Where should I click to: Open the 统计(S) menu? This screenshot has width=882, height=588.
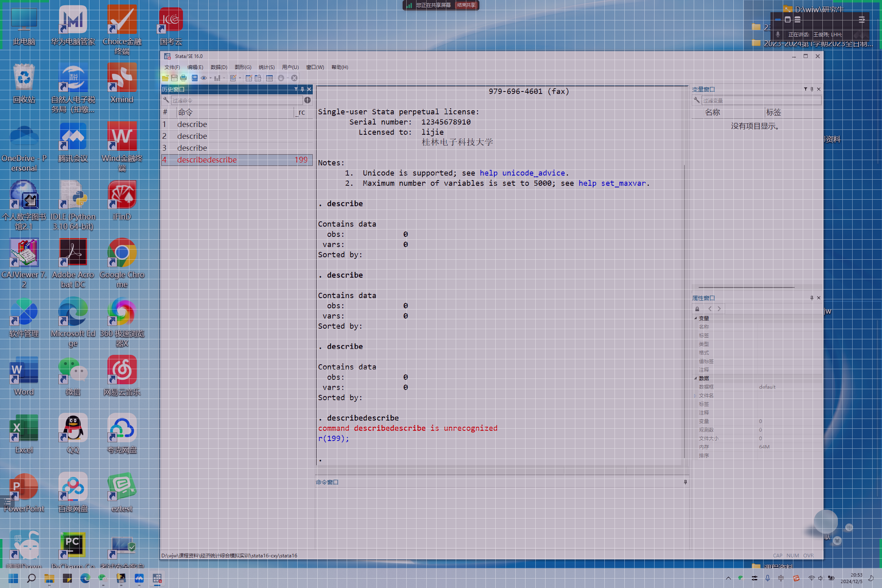coord(267,67)
